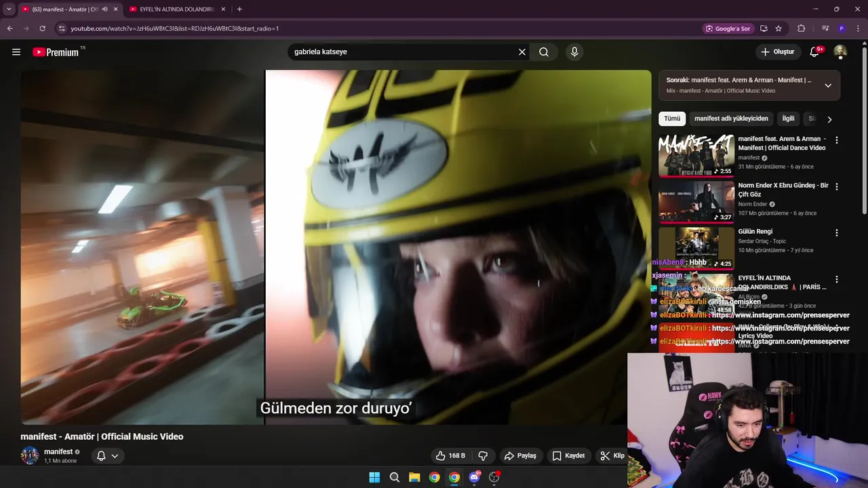The width and height of the screenshot is (868, 488).
Task: Click the manifest channel name
Action: [58, 452]
